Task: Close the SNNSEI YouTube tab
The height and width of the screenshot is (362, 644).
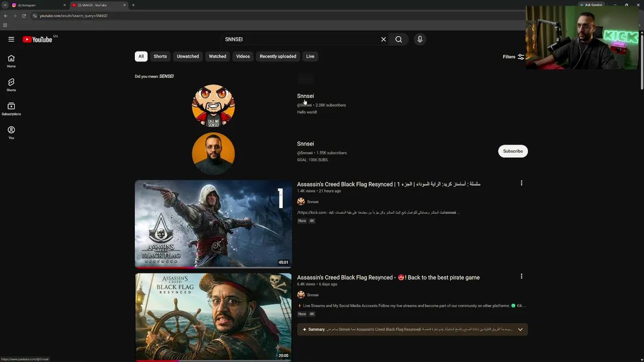Action: (124, 5)
